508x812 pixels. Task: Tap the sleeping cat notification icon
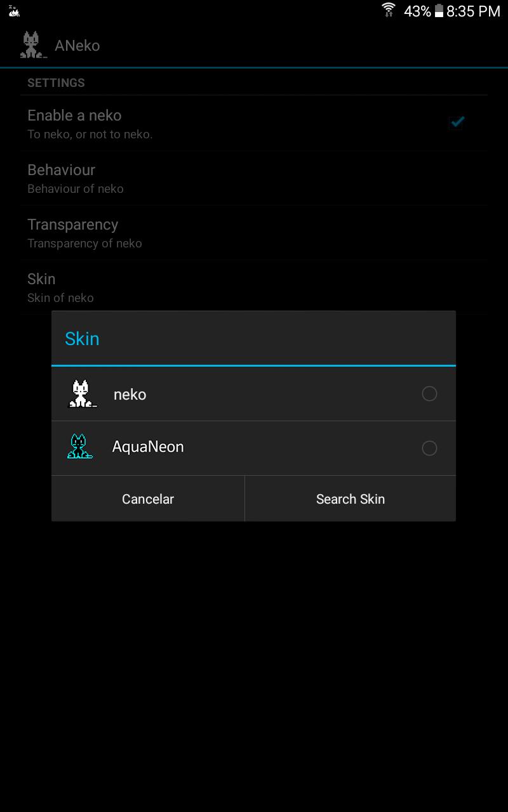14,11
